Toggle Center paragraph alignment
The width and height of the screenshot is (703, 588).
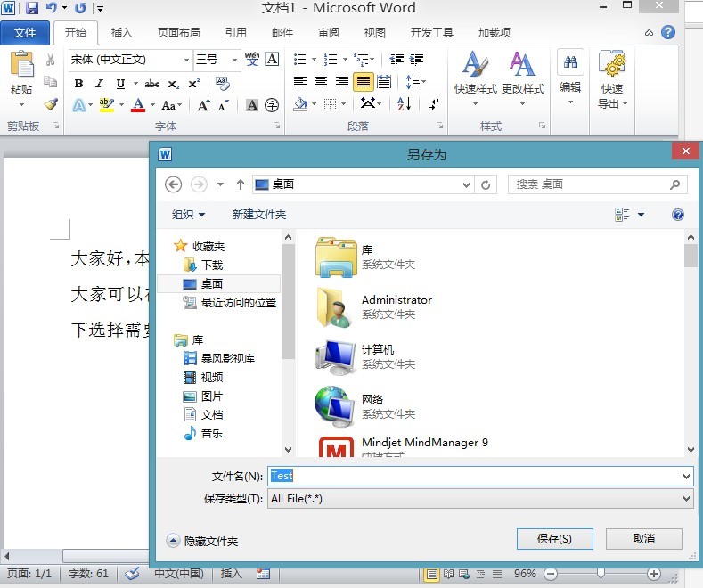tap(321, 82)
